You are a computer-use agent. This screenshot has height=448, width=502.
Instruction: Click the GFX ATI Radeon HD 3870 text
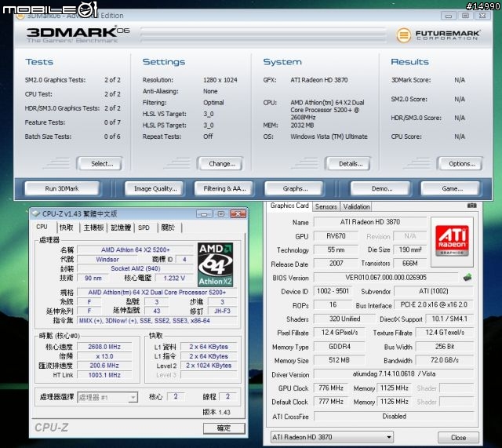[319, 80]
